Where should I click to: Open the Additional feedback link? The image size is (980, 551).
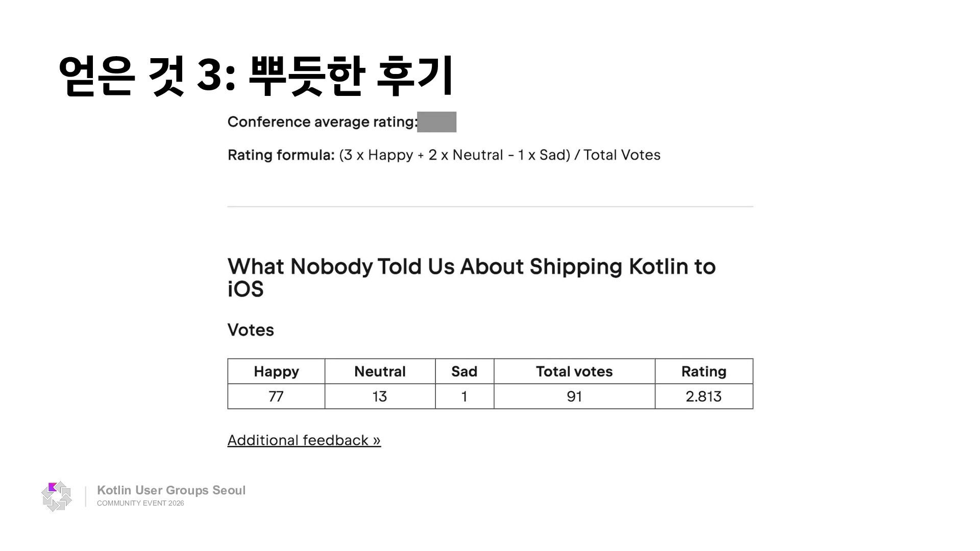304,440
